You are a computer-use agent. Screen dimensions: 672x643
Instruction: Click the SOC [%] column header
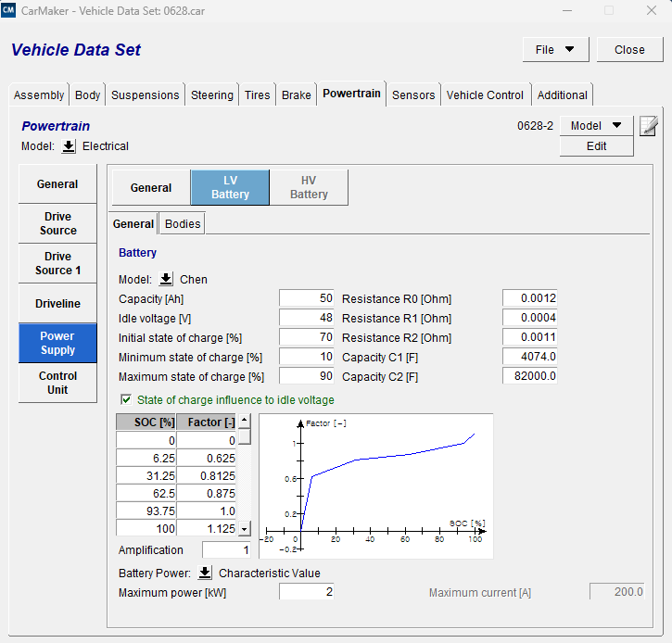pyautogui.click(x=146, y=422)
